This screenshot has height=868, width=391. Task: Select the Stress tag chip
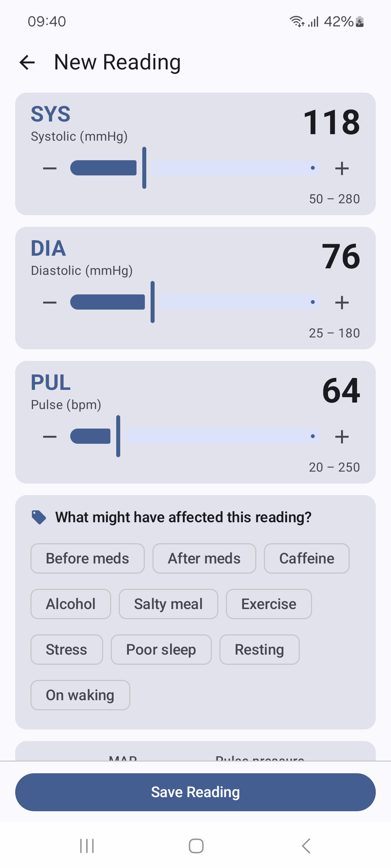[x=67, y=650]
